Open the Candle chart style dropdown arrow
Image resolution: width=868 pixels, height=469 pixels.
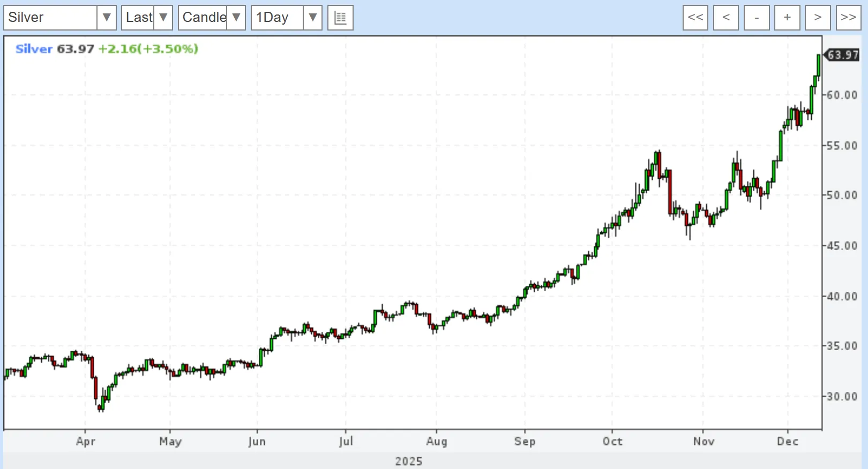click(236, 18)
